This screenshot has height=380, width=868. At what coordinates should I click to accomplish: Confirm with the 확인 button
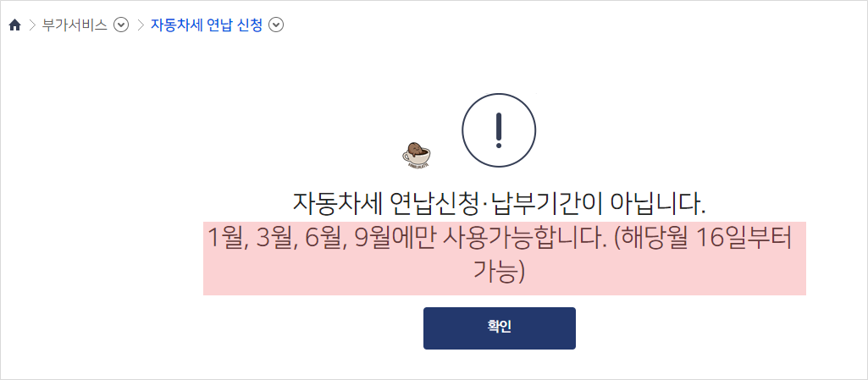point(500,328)
